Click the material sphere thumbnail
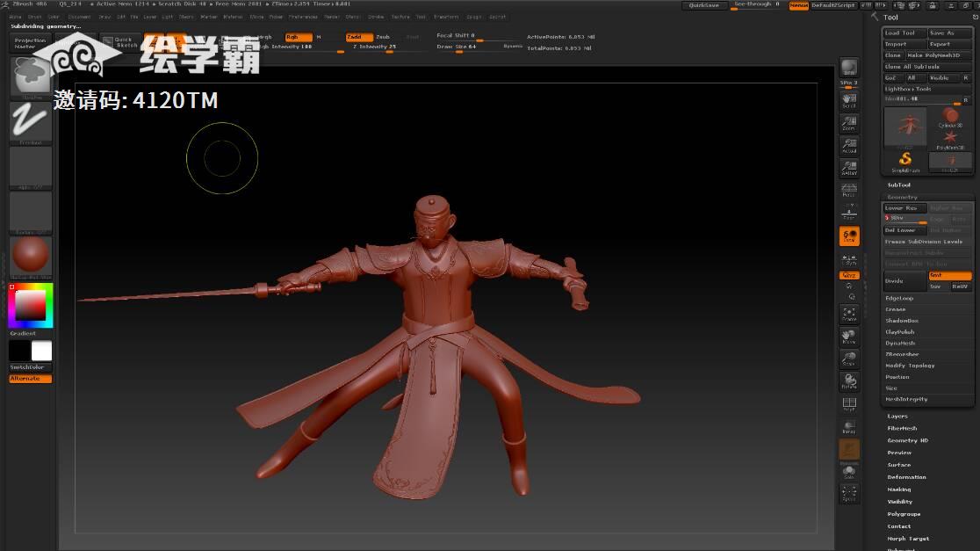 (x=31, y=256)
